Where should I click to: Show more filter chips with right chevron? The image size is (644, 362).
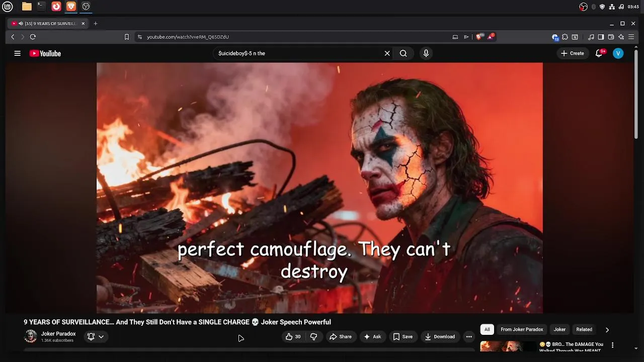[x=607, y=330]
